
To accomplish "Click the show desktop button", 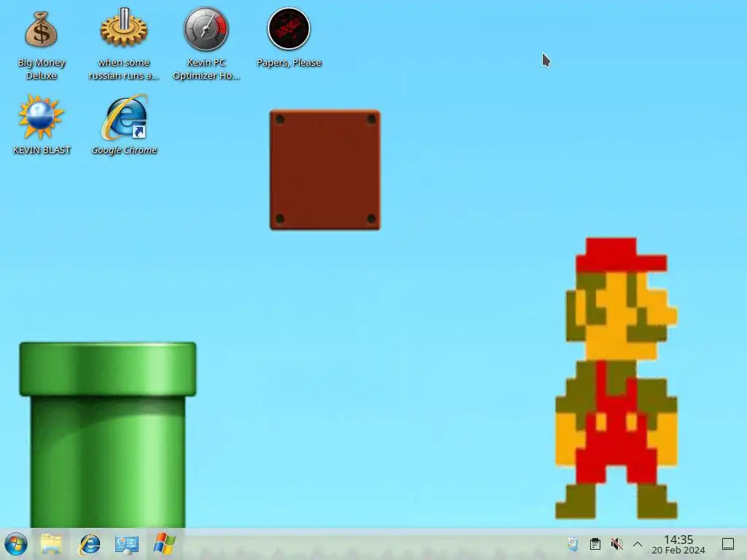I will coord(728,544).
